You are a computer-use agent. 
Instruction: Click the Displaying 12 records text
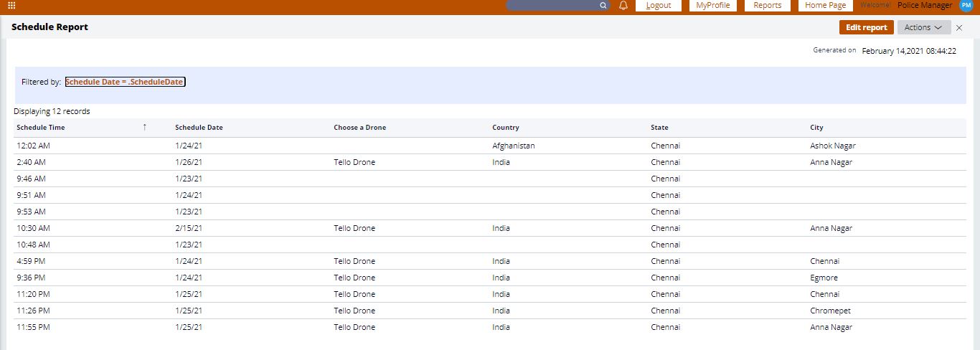[52, 111]
